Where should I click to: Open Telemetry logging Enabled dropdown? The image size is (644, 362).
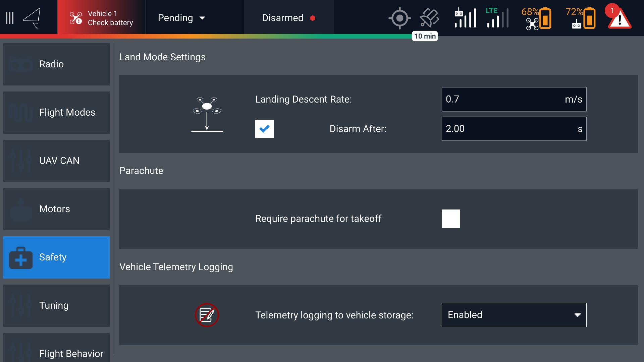[514, 315]
